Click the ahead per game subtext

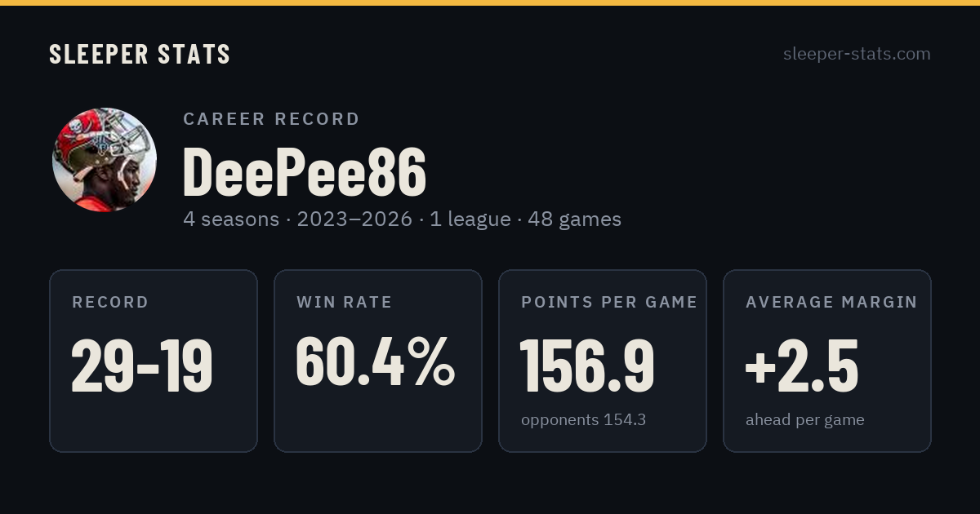[804, 419]
